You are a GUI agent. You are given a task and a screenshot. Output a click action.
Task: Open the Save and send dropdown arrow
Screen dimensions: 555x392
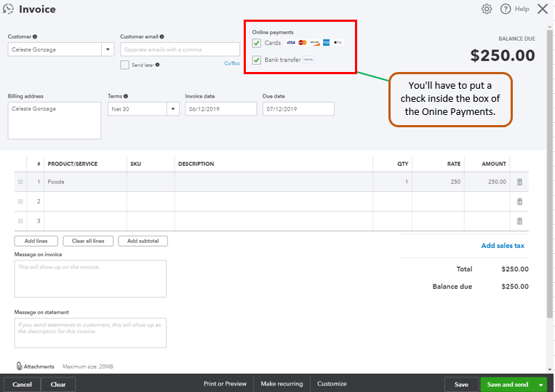(x=540, y=385)
